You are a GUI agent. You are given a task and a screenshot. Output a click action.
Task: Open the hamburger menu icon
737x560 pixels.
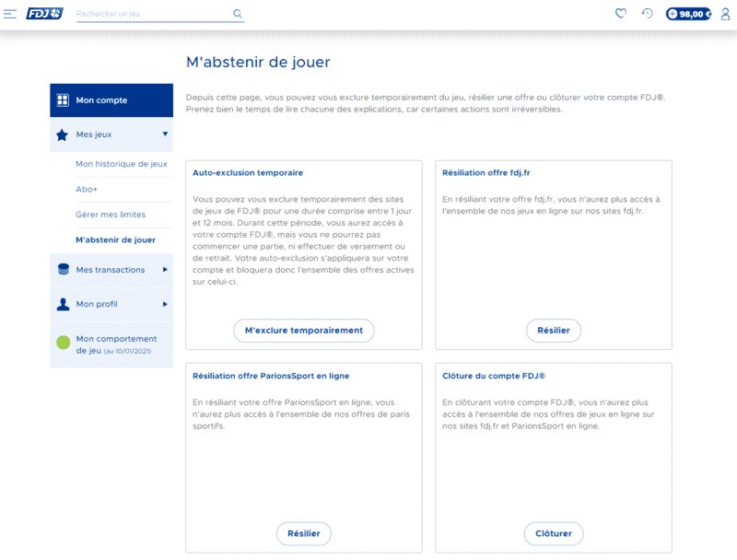click(x=10, y=14)
